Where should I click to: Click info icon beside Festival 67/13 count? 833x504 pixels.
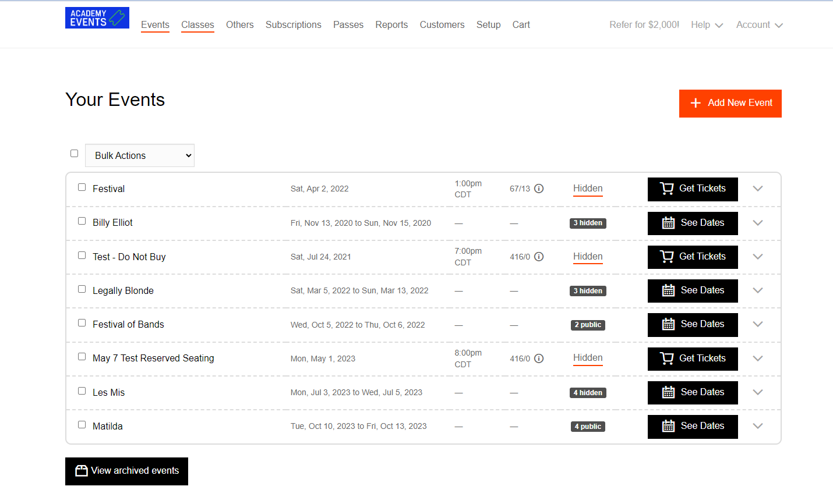pyautogui.click(x=539, y=189)
